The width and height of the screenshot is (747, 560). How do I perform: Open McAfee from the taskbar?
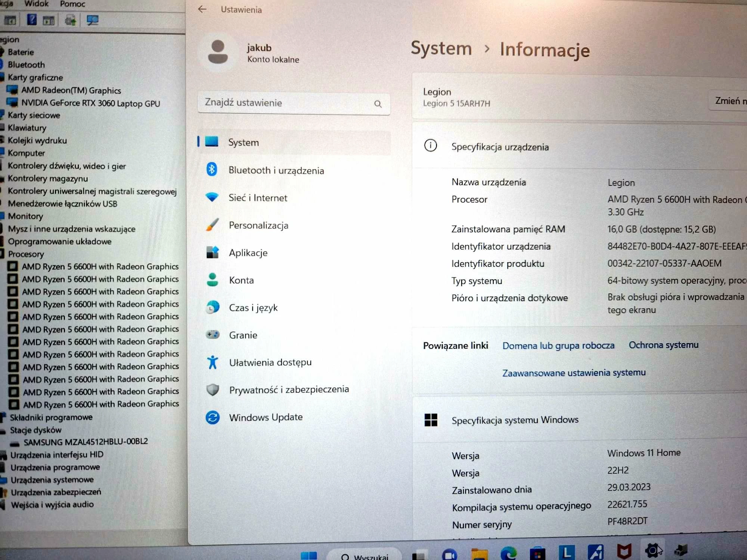(624, 551)
